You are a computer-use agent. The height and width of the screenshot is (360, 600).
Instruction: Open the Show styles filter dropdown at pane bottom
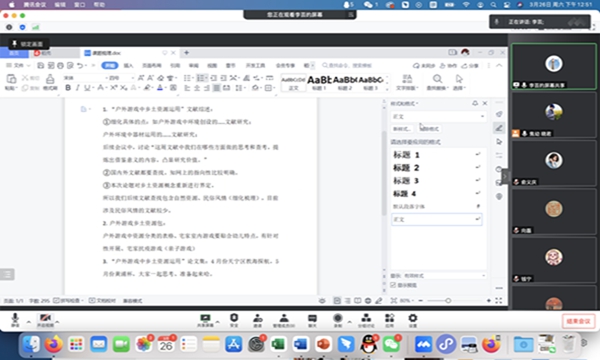click(x=444, y=275)
